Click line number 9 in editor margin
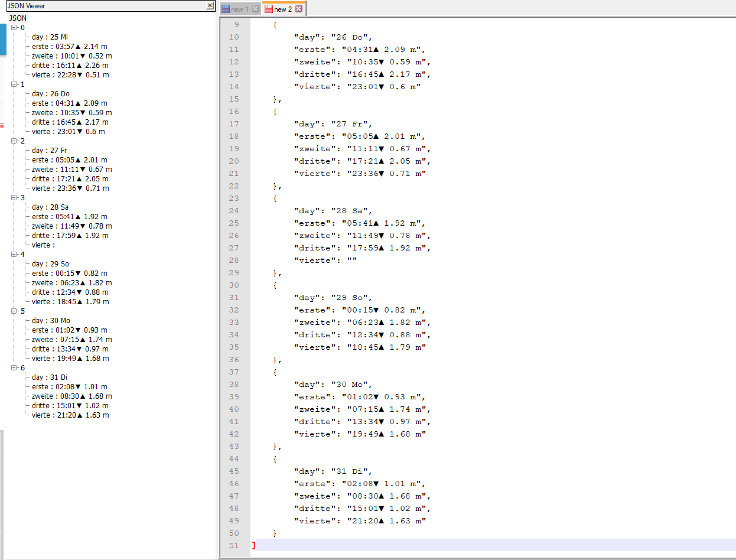Image resolution: width=736 pixels, height=560 pixels. pyautogui.click(x=237, y=25)
